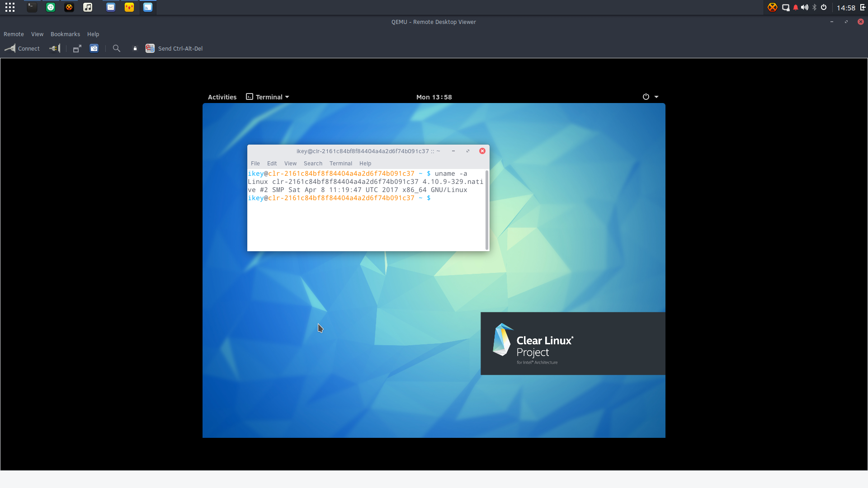
Task: Open the terminal's View menu
Action: [290, 164]
